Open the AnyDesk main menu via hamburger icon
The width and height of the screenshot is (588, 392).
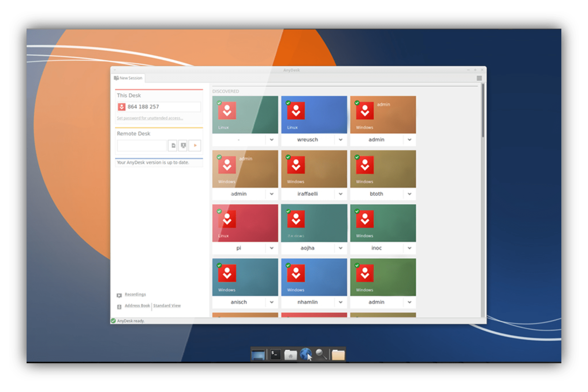[479, 78]
